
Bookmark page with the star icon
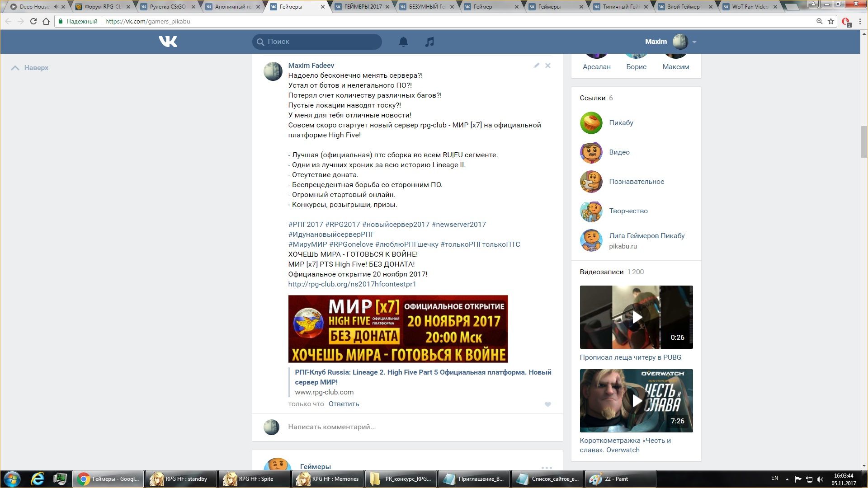(831, 21)
